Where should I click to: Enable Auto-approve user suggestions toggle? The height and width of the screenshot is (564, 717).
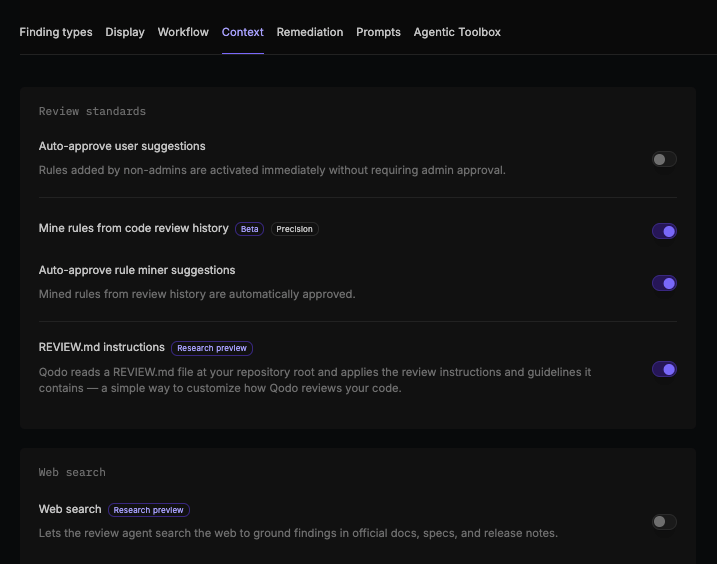pos(664,159)
